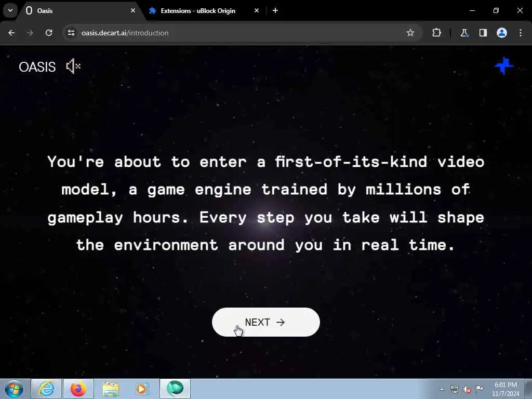Click the address bar URL oasis.decart.ai/introduction
The image size is (532, 399).
click(x=125, y=33)
